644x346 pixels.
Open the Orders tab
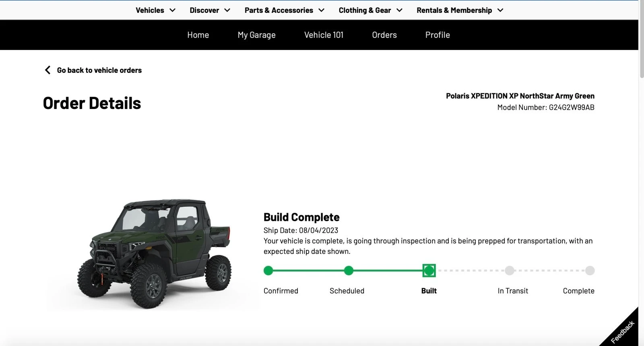[384, 35]
